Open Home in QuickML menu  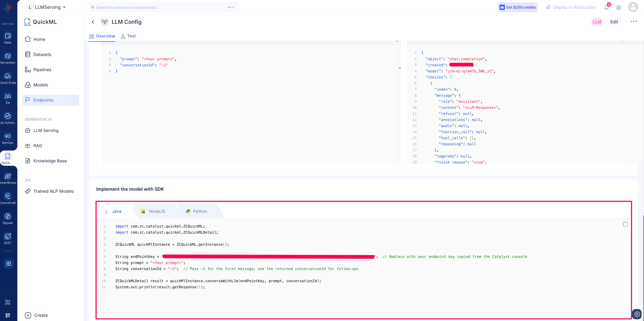[x=51, y=39]
